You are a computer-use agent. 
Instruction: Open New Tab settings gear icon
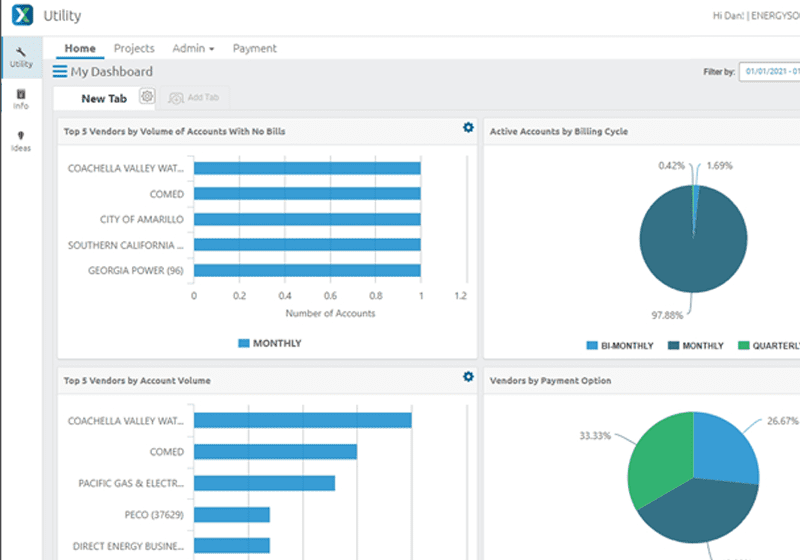tap(147, 96)
